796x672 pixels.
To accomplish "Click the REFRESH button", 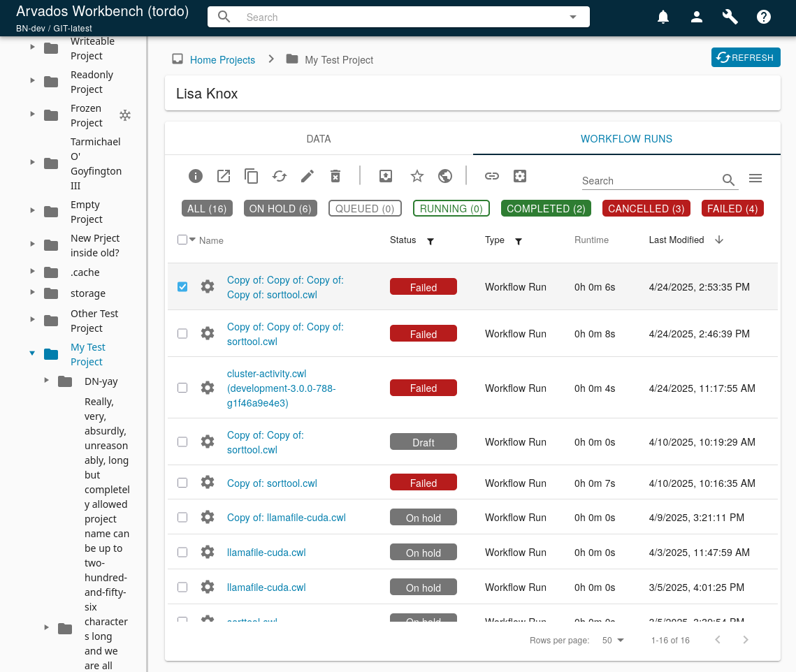I will (x=746, y=57).
